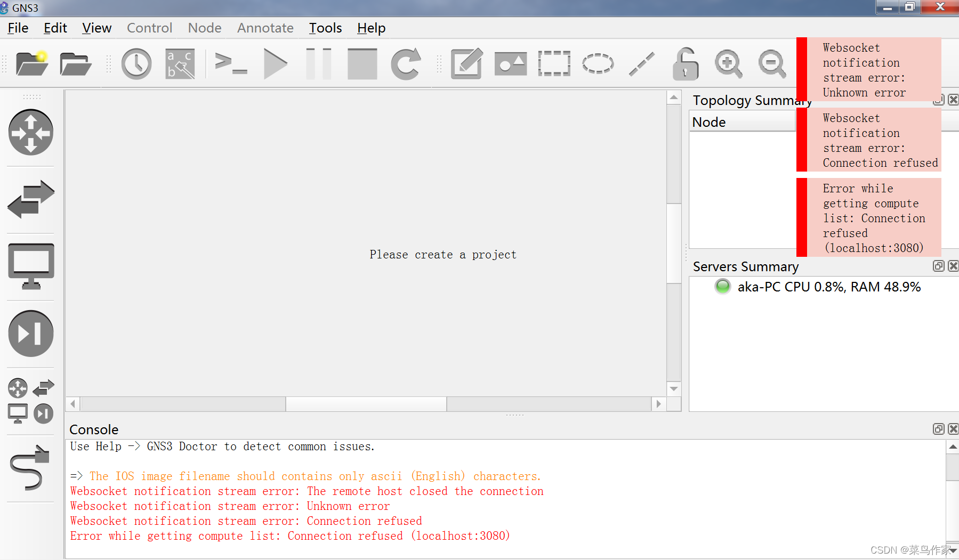The image size is (959, 560).
Task: Open the snapshot manager clock icon
Action: click(136, 64)
